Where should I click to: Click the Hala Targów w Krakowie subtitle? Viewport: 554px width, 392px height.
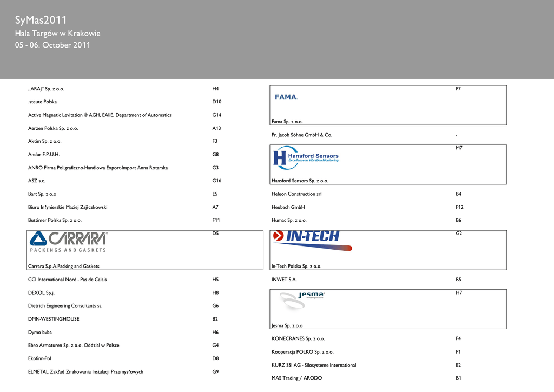tap(57, 34)
